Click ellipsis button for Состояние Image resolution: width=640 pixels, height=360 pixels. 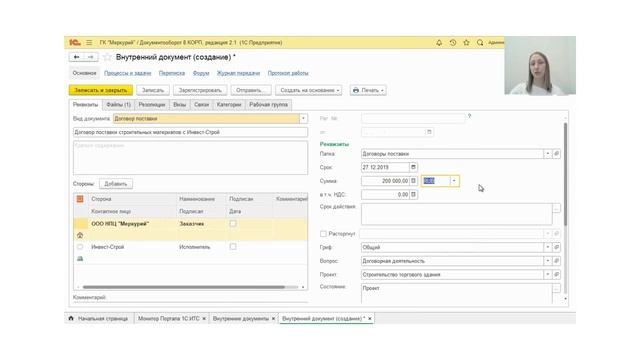click(556, 288)
